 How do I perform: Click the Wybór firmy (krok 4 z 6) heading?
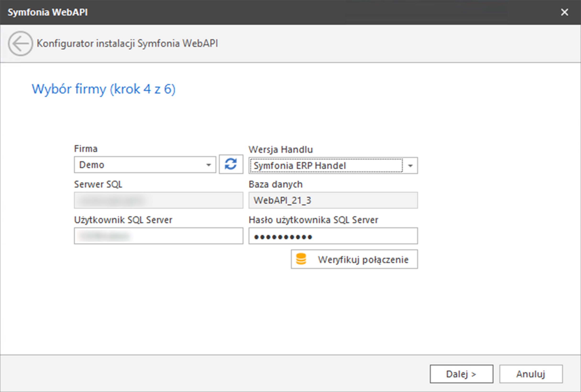[104, 89]
